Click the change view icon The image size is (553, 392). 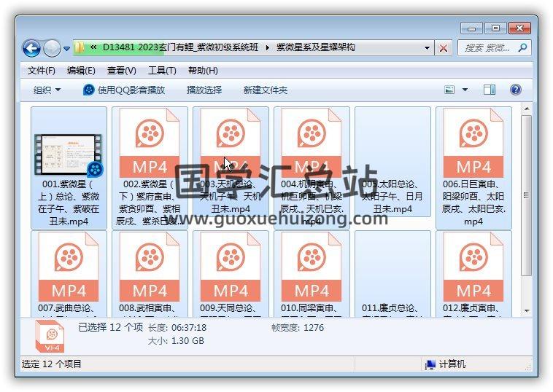click(x=450, y=90)
